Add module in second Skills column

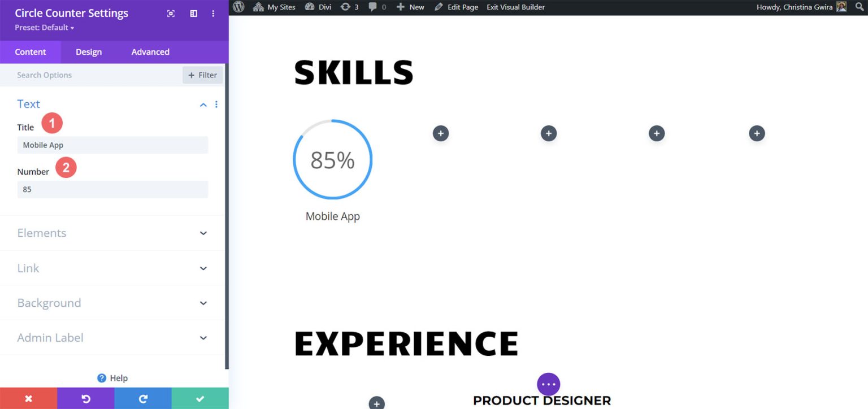pos(441,133)
